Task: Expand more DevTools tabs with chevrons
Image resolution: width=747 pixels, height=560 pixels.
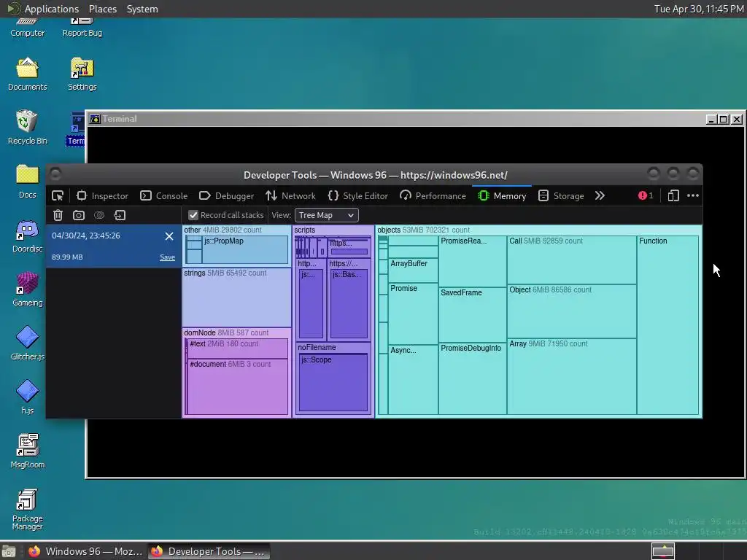Action: pos(600,195)
